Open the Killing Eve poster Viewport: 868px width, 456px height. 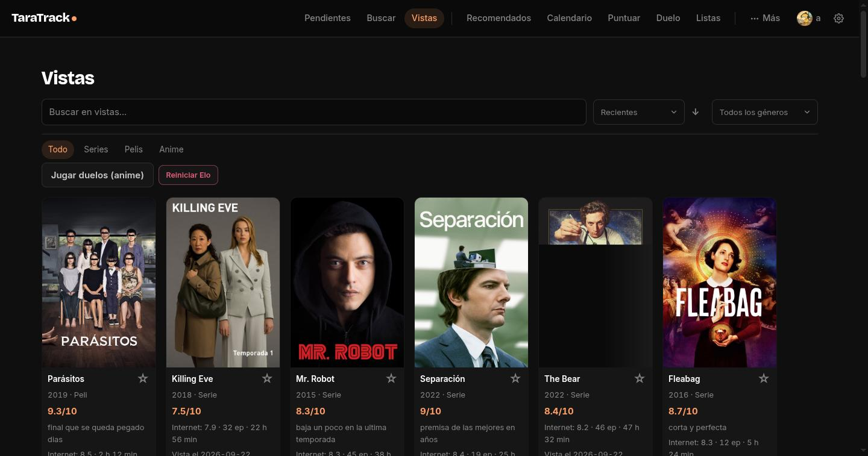click(223, 283)
